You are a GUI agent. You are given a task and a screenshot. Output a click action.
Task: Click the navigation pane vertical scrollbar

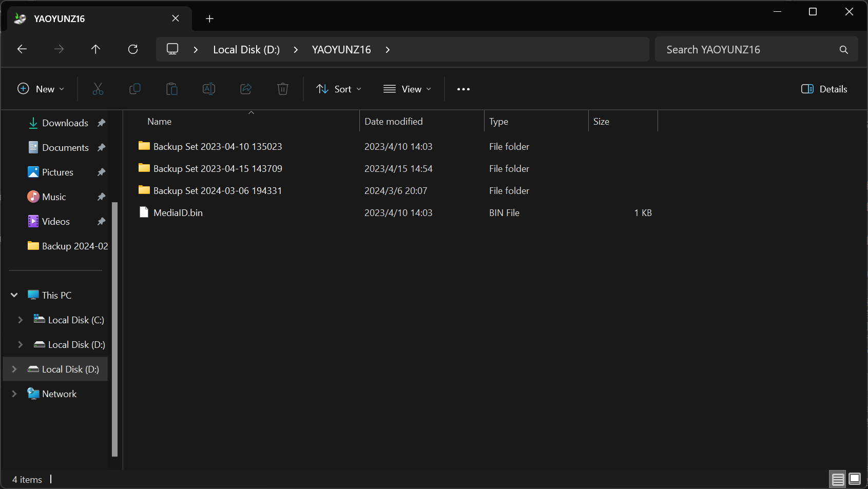(114, 328)
